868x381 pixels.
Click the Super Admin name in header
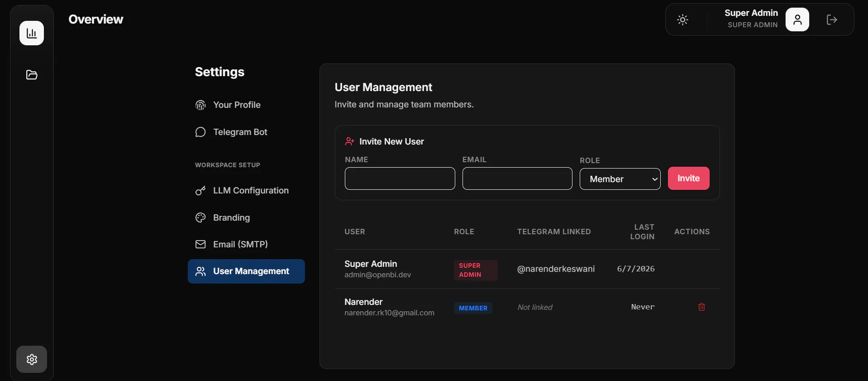[x=751, y=13]
